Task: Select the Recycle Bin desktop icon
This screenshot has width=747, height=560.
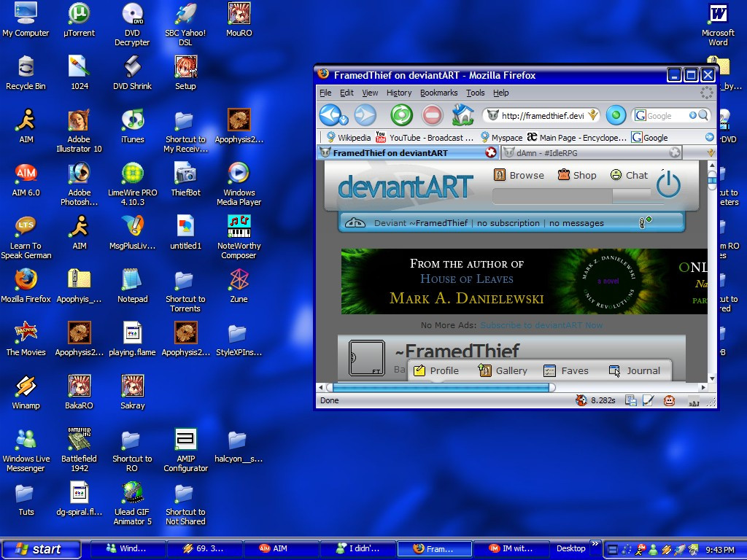Action: (26, 73)
